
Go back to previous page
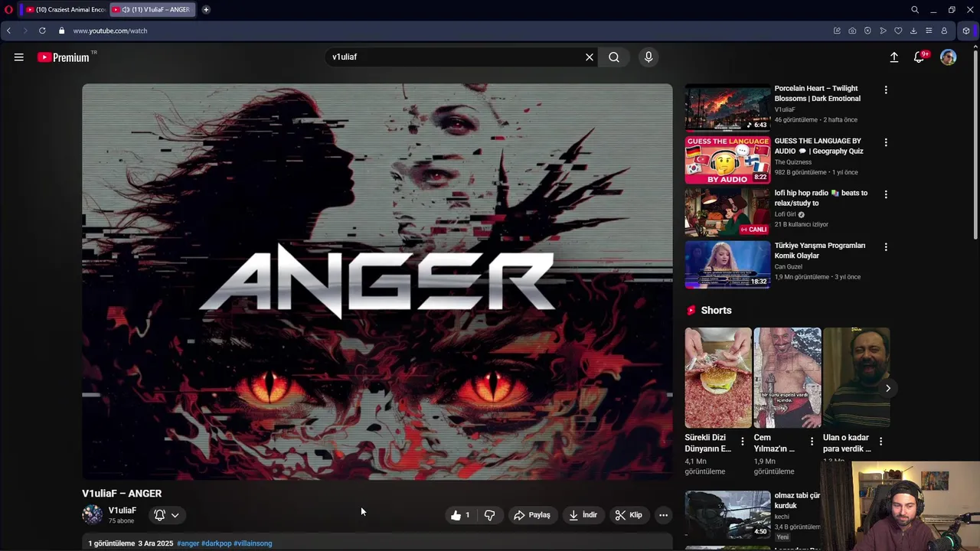point(8,31)
